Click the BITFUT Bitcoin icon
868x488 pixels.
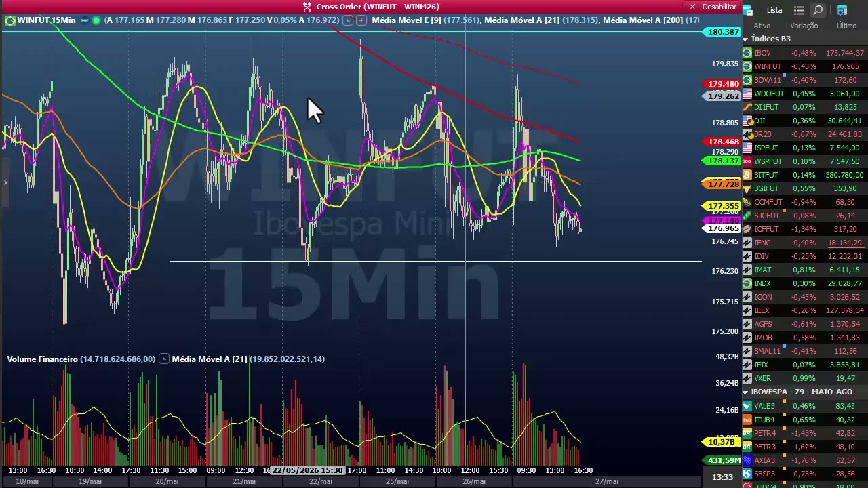click(x=747, y=175)
